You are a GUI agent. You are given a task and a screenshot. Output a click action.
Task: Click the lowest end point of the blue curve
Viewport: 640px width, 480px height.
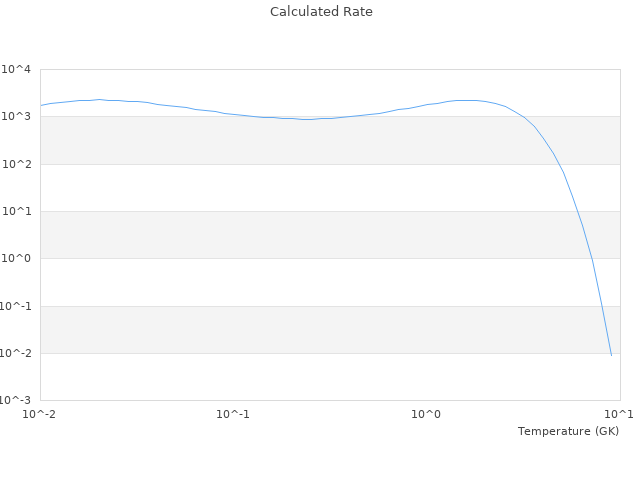coord(611,355)
